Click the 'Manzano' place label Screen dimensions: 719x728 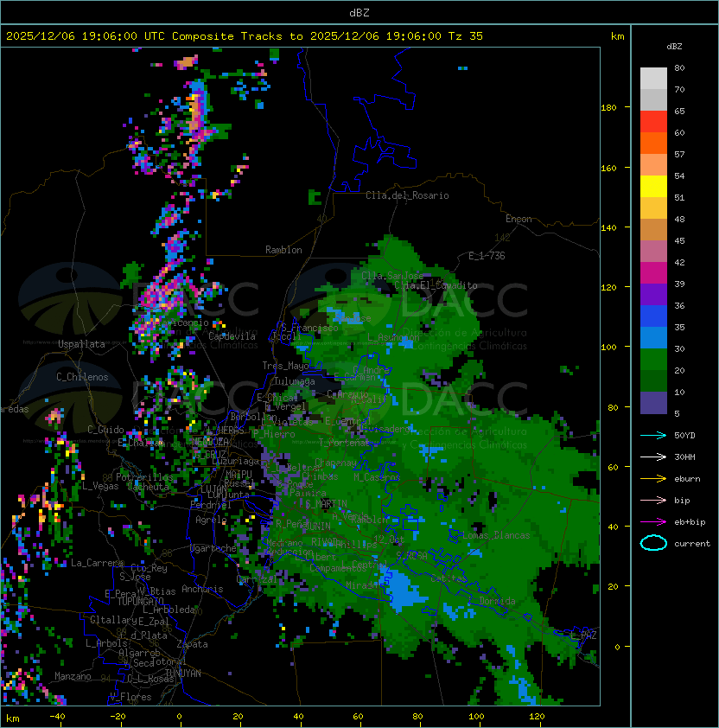73,676
